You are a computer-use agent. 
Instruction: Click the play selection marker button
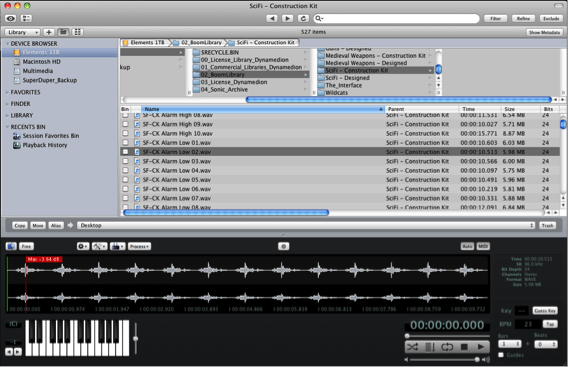pyautogui.click(x=429, y=347)
